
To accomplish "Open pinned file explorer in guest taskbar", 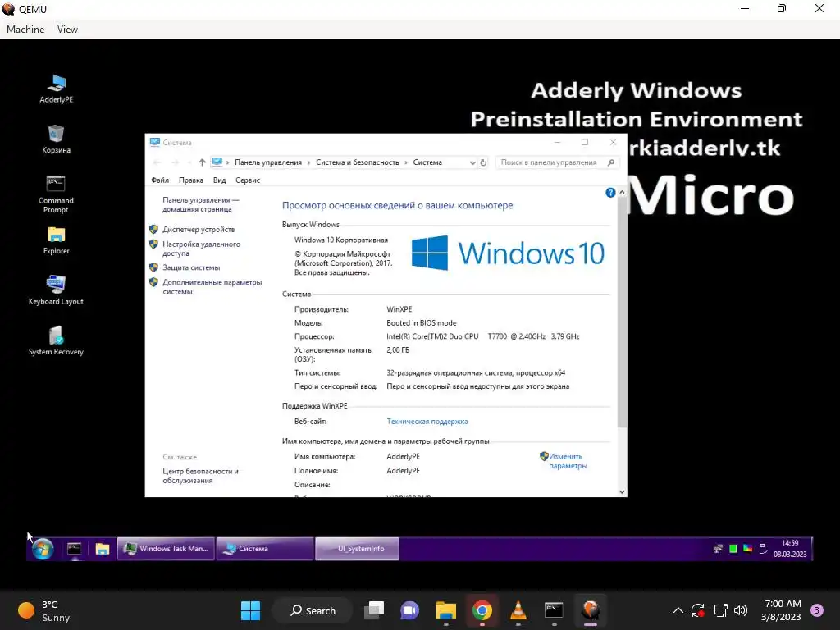I will [103, 549].
